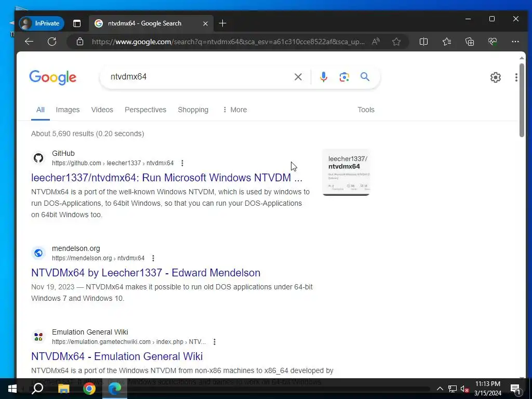532x399 pixels.
Task: Submit search with magnifier icon
Action: [365, 77]
